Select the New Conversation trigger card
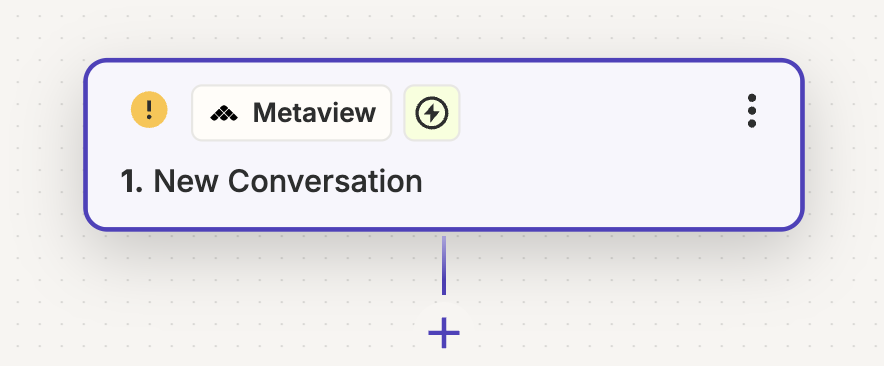884x366 pixels. coord(444,145)
